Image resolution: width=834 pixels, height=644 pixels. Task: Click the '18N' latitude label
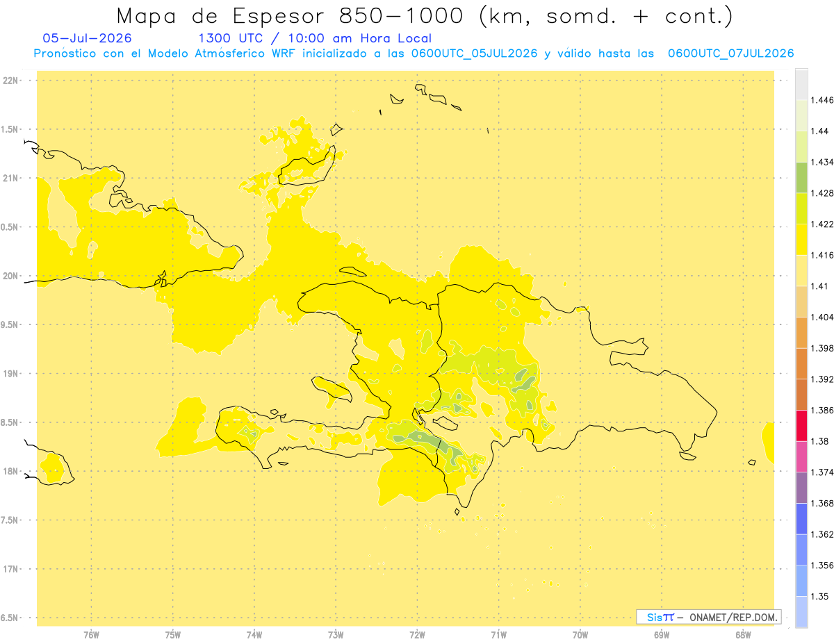(x=10, y=472)
